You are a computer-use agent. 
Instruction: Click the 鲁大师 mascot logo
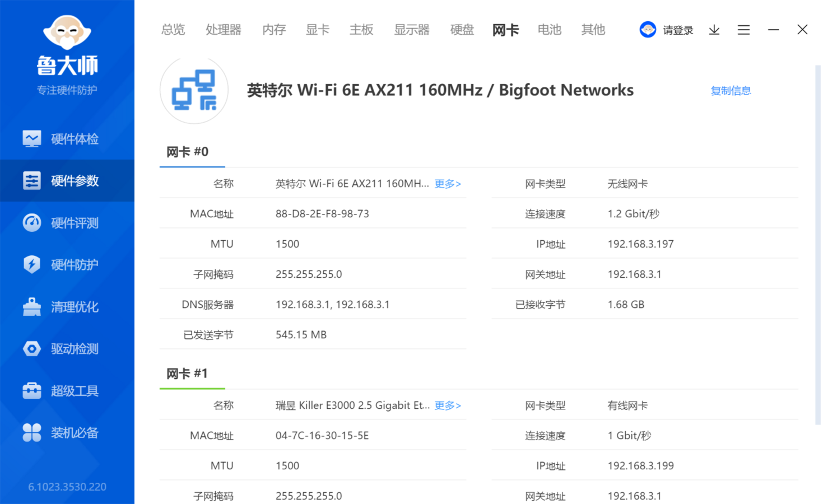click(67, 32)
